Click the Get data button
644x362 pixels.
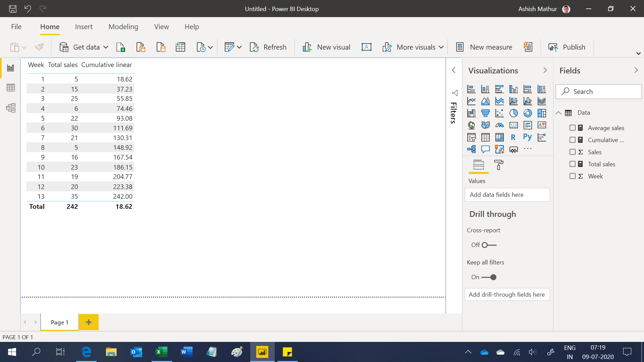point(80,47)
